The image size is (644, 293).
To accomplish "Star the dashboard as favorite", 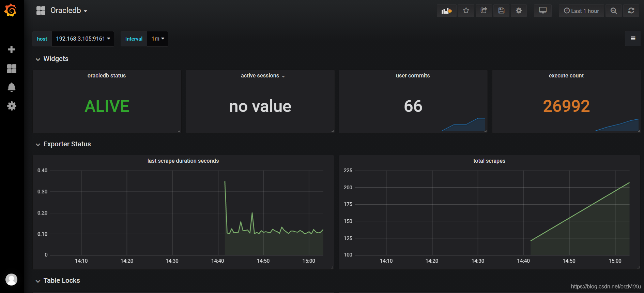I will coord(466,11).
